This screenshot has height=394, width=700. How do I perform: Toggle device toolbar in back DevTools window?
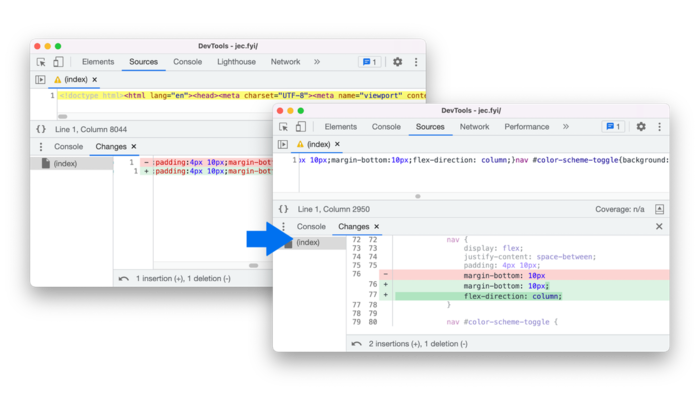tap(58, 62)
